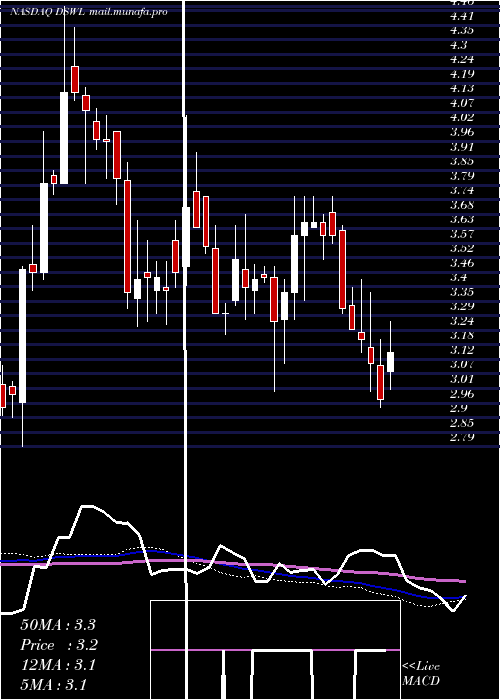
Task: Select the 3.68 price axis label
Action: pos(462,205)
